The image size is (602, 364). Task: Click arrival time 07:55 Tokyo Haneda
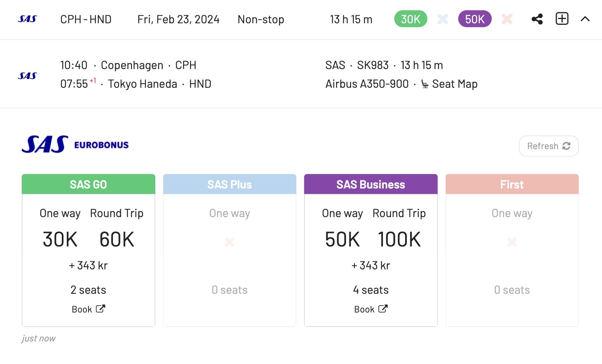click(136, 84)
